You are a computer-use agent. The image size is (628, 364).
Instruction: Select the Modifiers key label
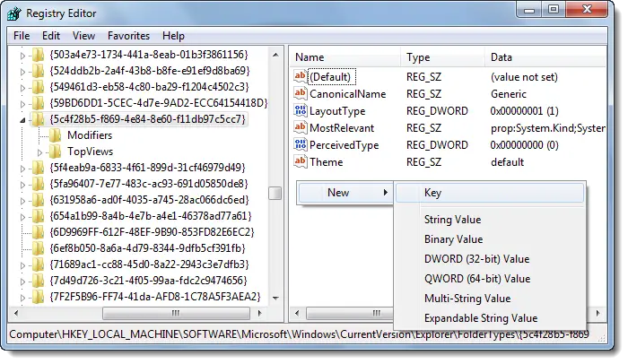pyautogui.click(x=90, y=135)
